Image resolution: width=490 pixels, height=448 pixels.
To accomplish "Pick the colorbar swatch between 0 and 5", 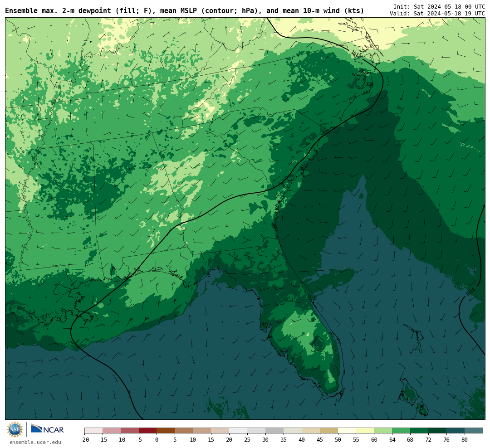I will click(166, 431).
